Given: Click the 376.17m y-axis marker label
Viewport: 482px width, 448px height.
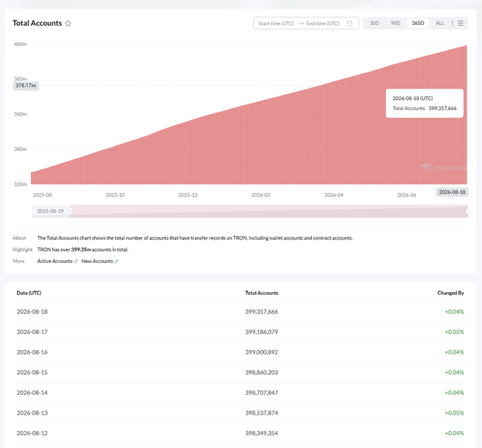Looking at the screenshot, I should pyautogui.click(x=26, y=86).
